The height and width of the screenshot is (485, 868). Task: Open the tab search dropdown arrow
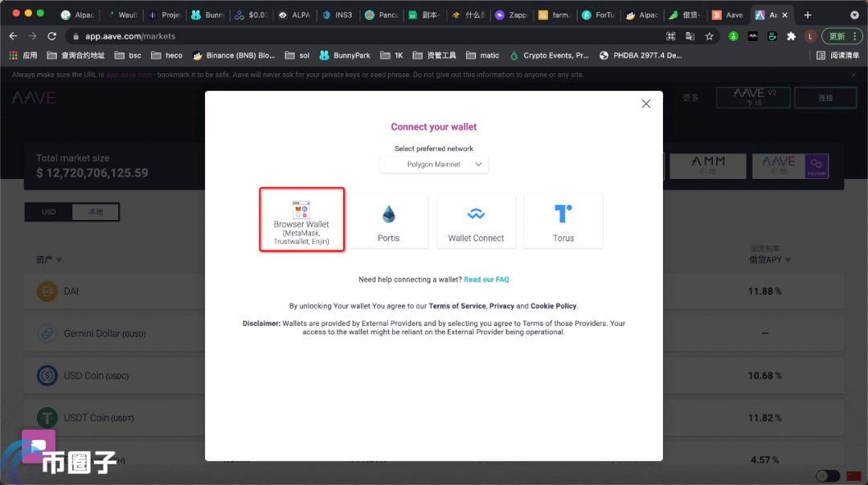pyautogui.click(x=854, y=15)
